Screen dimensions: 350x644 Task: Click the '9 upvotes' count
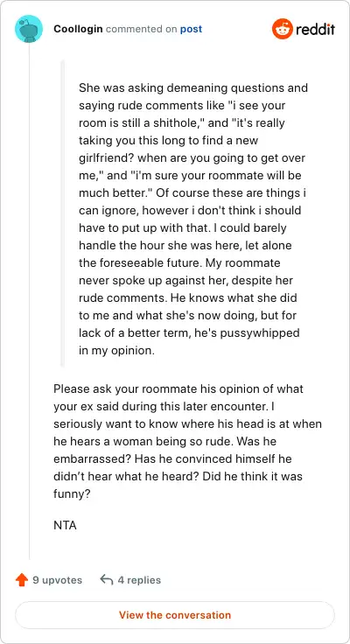tap(57, 580)
